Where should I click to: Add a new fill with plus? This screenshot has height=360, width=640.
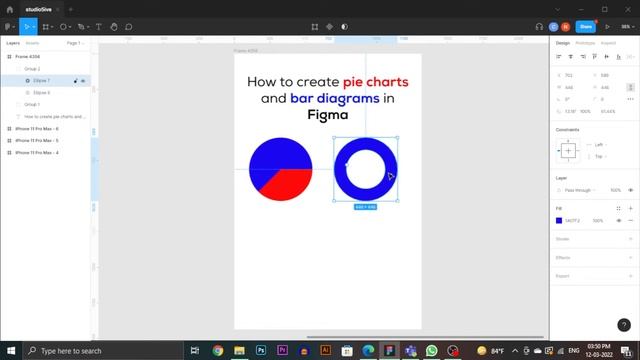[x=631, y=209]
